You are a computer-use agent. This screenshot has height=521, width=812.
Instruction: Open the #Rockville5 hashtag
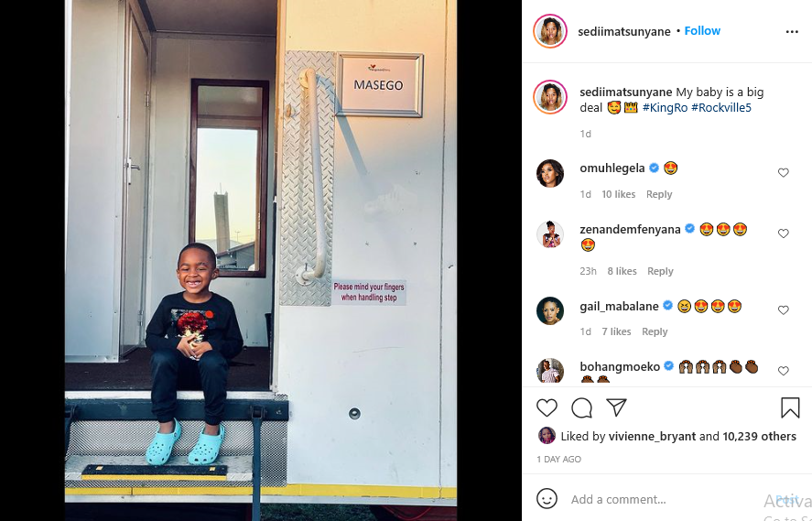720,108
